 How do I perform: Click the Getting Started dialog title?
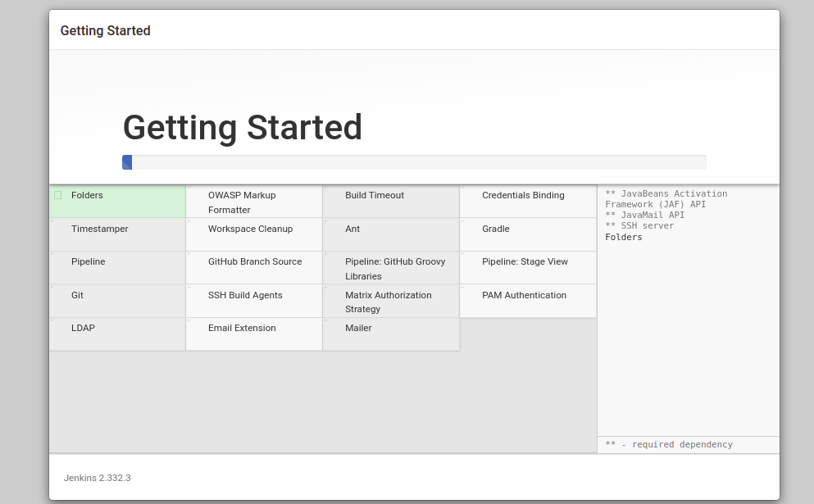coord(106,30)
